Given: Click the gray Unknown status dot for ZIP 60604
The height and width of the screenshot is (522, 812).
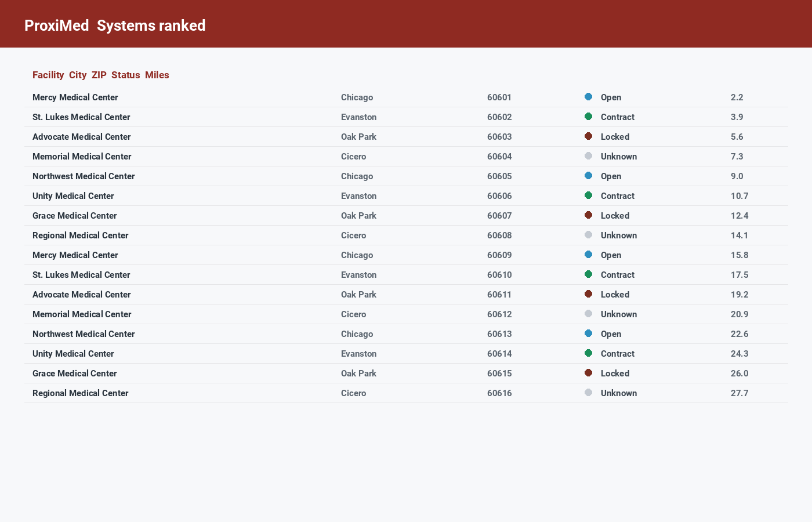Looking at the screenshot, I should click(x=588, y=156).
